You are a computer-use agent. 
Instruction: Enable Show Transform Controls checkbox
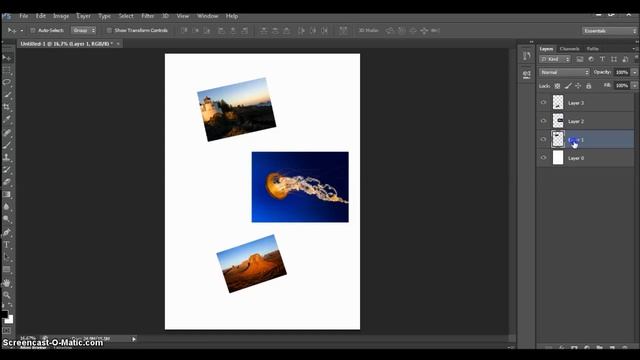[x=109, y=31]
